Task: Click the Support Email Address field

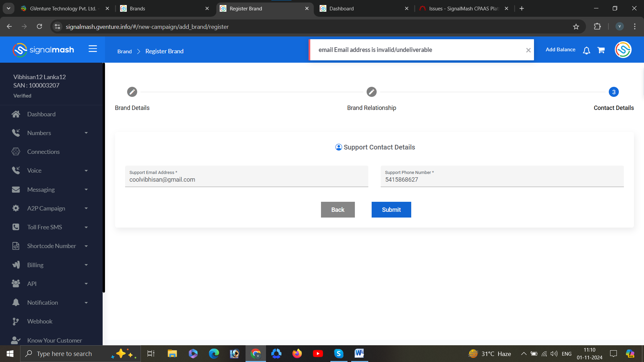Action: point(247,180)
